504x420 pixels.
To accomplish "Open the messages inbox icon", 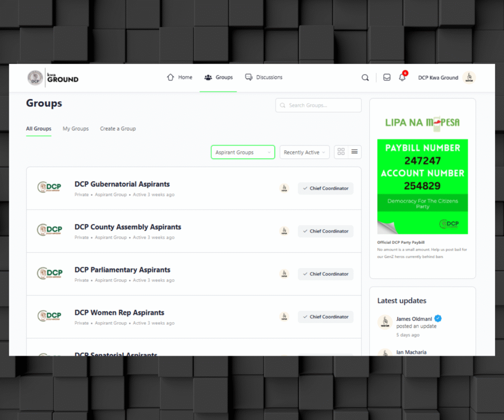I will (387, 77).
